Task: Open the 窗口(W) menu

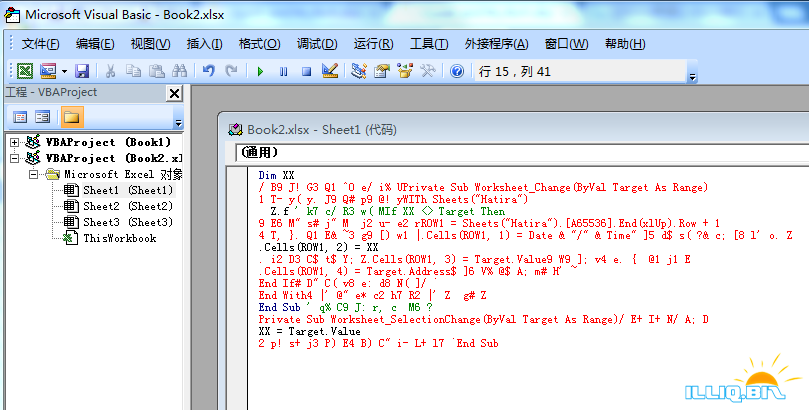Action: (x=567, y=44)
